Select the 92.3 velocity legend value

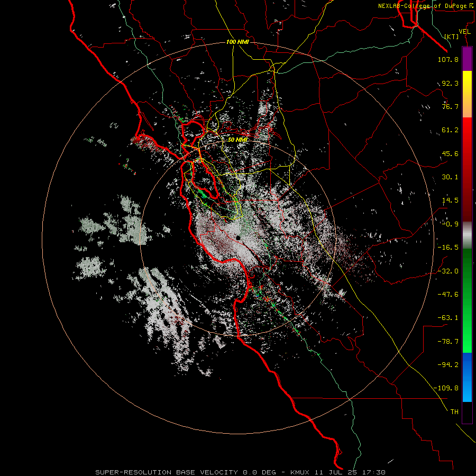(x=450, y=83)
